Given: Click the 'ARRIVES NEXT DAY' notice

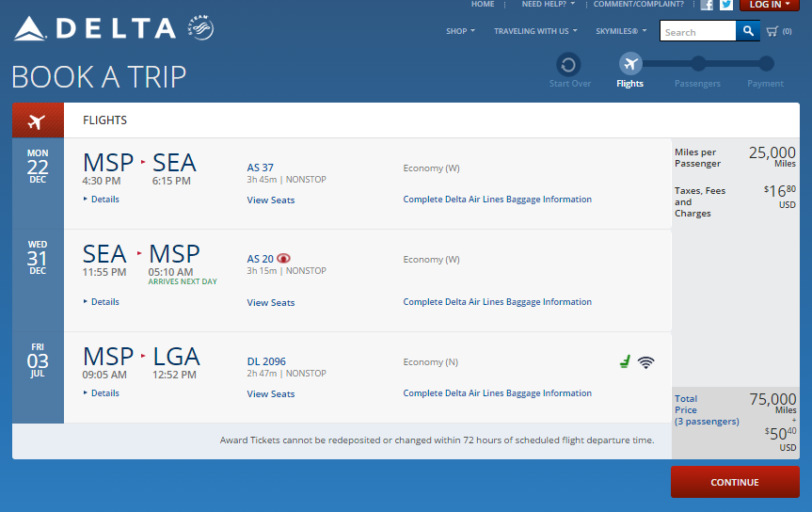Looking at the screenshot, I should tap(183, 281).
